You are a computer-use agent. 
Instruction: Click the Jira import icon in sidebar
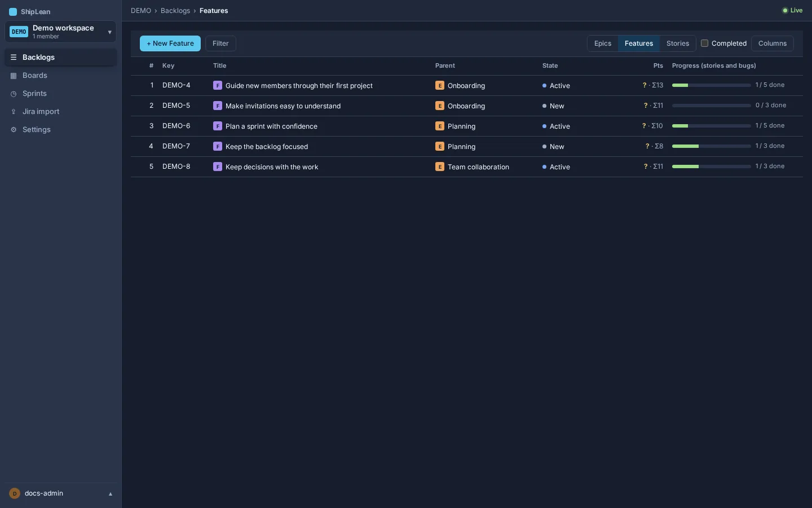pyautogui.click(x=14, y=112)
